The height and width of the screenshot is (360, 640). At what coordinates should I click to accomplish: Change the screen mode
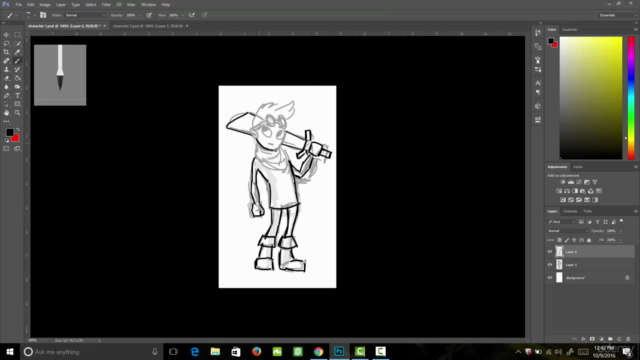[x=17, y=149]
